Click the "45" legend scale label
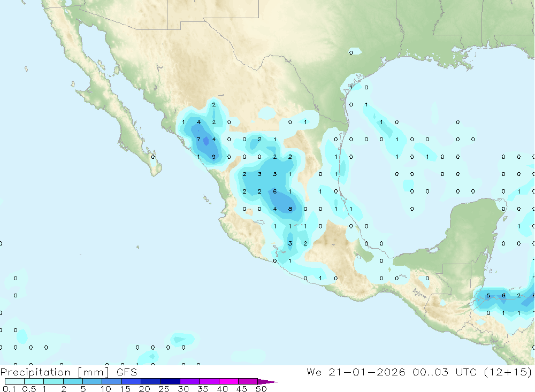This screenshot has width=535, height=392. 242,389
